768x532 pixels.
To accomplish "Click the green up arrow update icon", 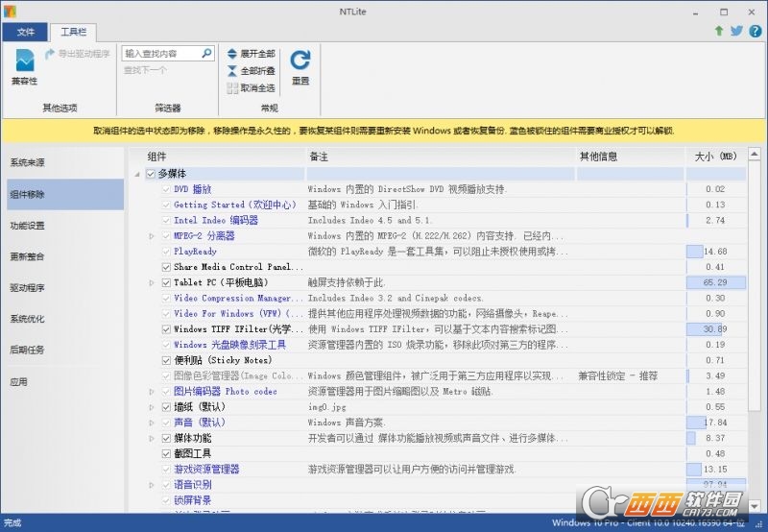I will tap(718, 31).
